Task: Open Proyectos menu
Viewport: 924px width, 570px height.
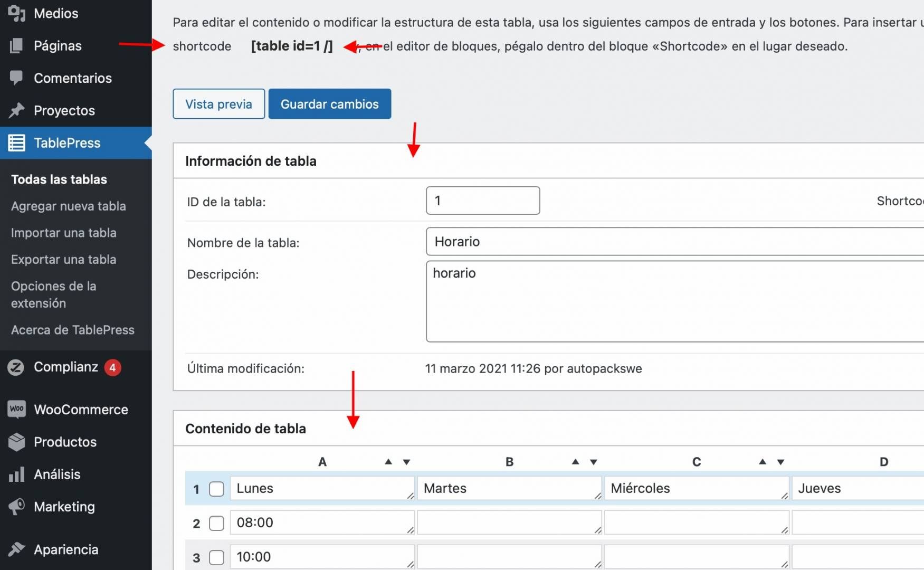Action: coord(76,110)
